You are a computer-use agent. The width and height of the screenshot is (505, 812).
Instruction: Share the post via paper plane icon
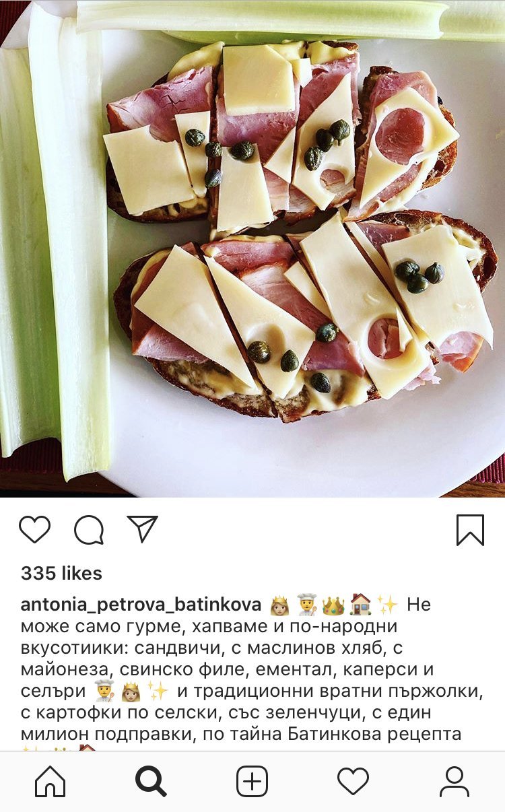[x=142, y=529]
